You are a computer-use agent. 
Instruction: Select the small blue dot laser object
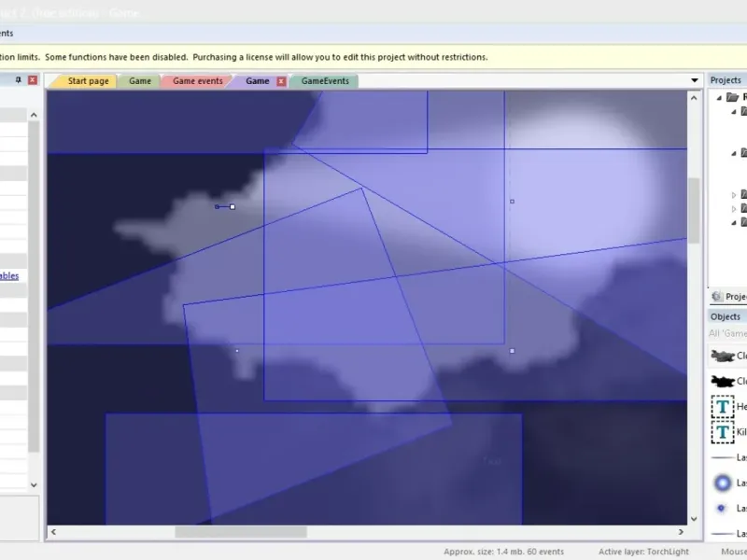(x=721, y=508)
